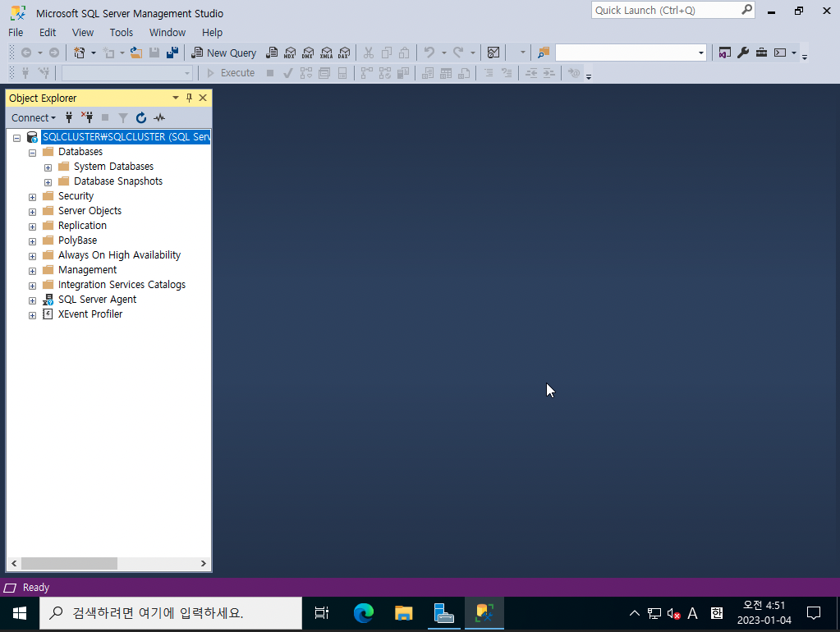The width and height of the screenshot is (840, 632).
Task: Open the Edit menu
Action: coord(48,33)
